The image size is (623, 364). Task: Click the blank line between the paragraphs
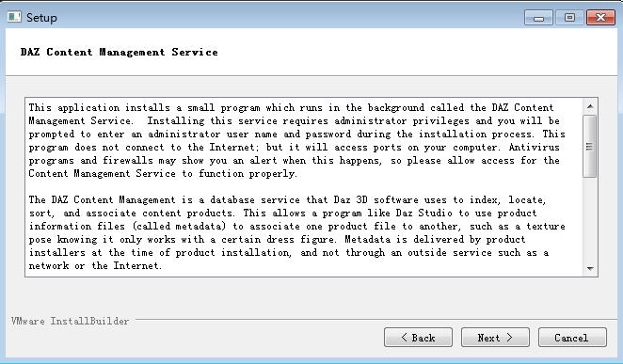[x=304, y=186]
